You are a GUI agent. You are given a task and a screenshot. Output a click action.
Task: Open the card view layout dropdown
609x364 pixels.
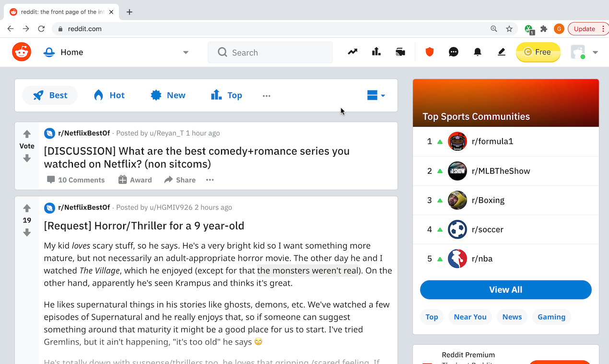point(376,95)
